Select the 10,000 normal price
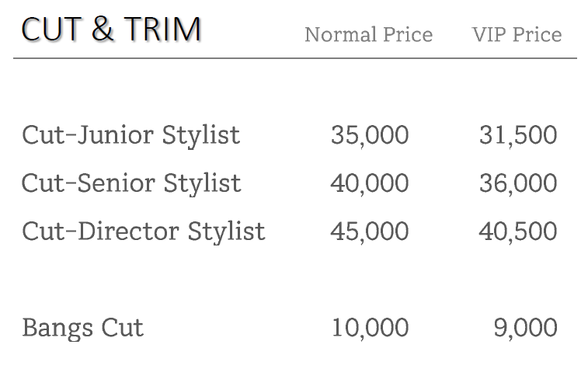588x369 pixels. (369, 328)
